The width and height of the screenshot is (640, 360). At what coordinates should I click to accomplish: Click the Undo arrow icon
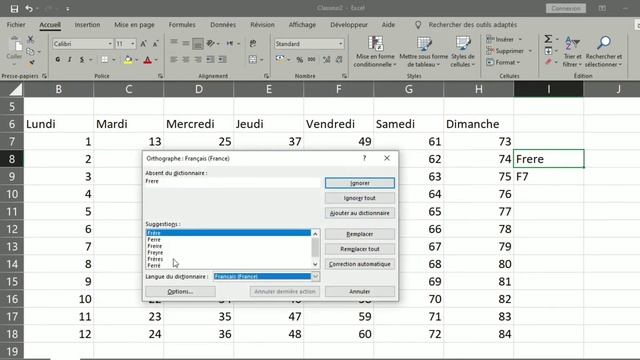pyautogui.click(x=29, y=9)
